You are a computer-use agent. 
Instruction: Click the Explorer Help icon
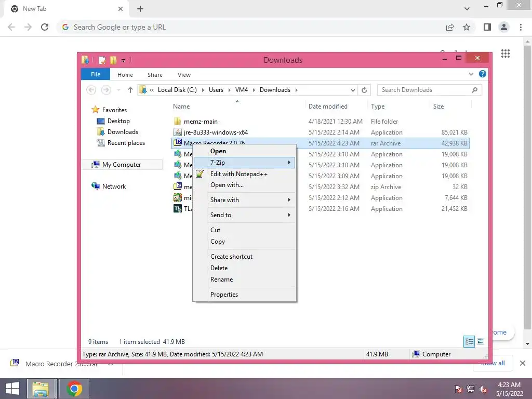point(482,74)
